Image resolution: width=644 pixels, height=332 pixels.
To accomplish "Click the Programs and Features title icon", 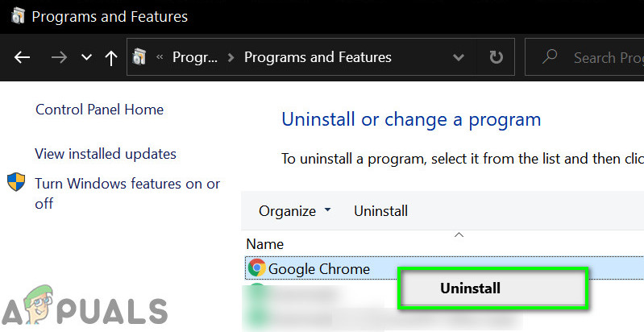I will [x=18, y=16].
